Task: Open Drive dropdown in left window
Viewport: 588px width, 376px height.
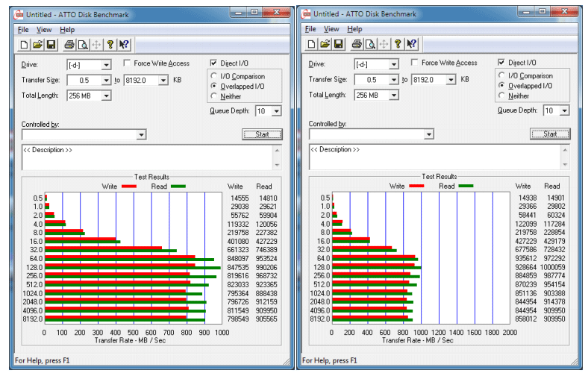Action: click(107, 65)
